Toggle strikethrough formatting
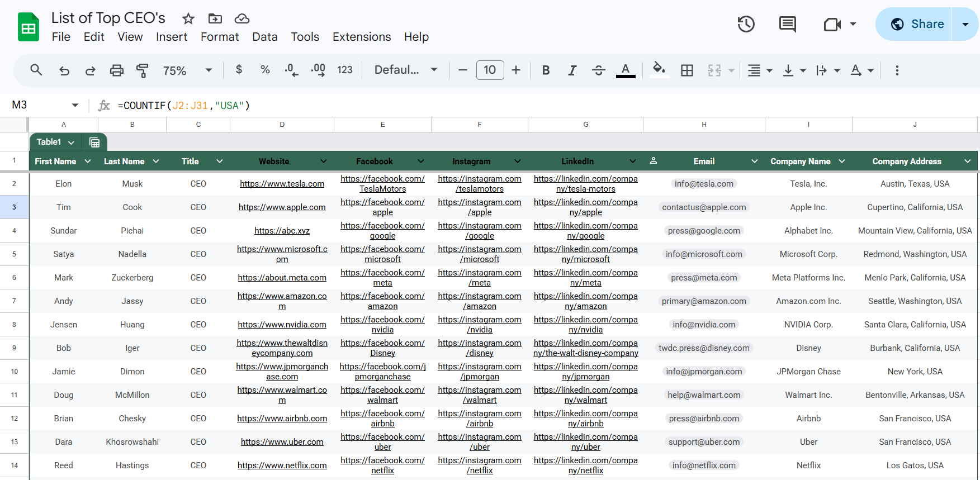This screenshot has width=980, height=480. click(599, 70)
